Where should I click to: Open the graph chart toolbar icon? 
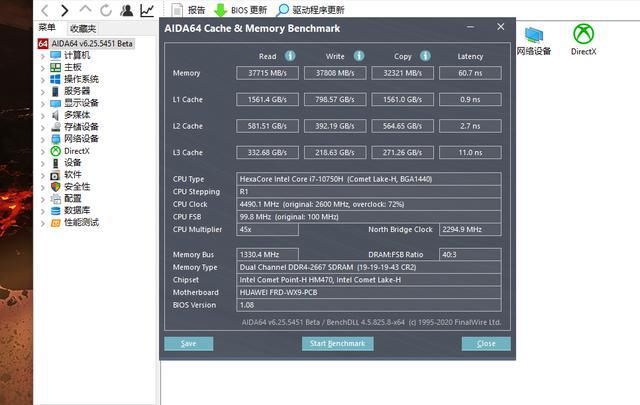(147, 10)
